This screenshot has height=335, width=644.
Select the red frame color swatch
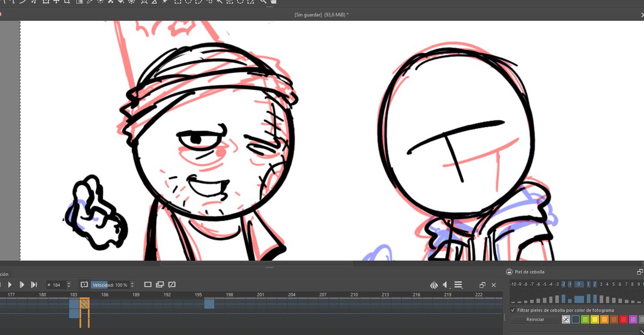pyautogui.click(x=623, y=319)
